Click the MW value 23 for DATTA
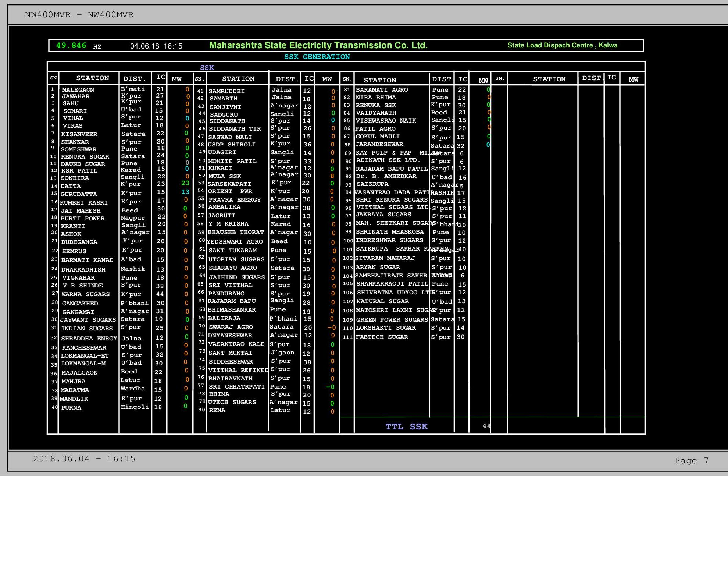Screen dimensions: 728x563 click(x=185, y=183)
